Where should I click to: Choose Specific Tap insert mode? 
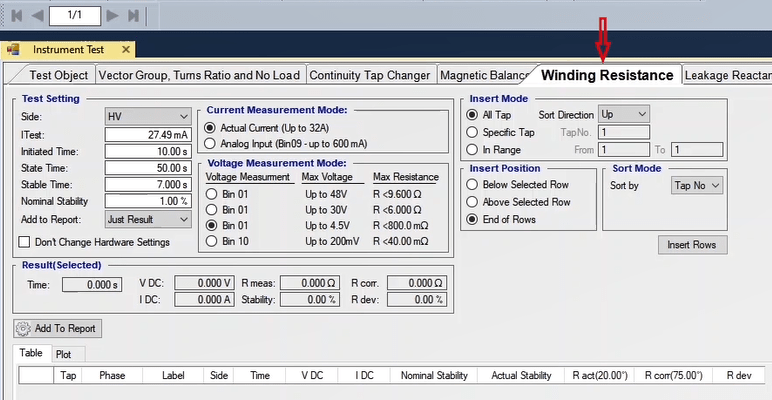tap(473, 132)
